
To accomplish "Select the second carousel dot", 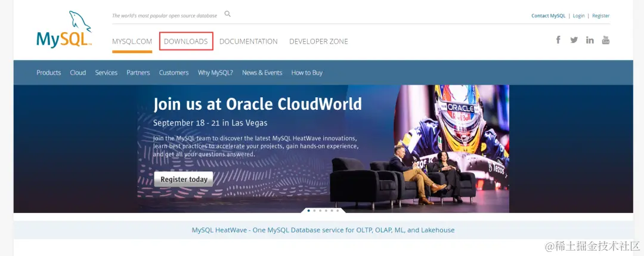I will click(314, 211).
